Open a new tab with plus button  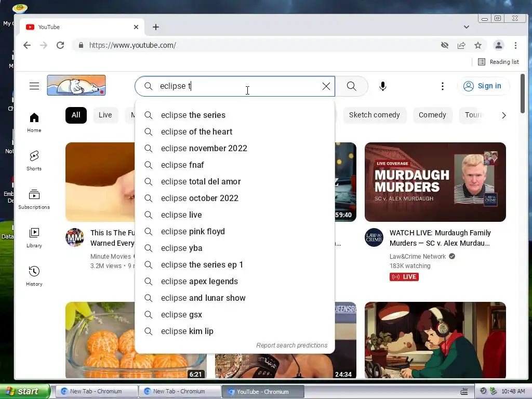tap(156, 27)
